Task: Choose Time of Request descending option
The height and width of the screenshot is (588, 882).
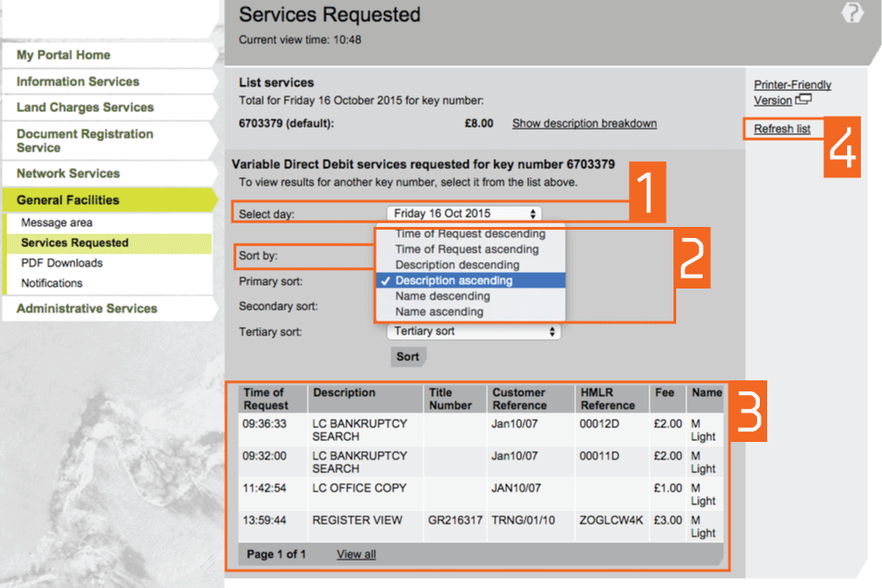Action: [x=469, y=234]
